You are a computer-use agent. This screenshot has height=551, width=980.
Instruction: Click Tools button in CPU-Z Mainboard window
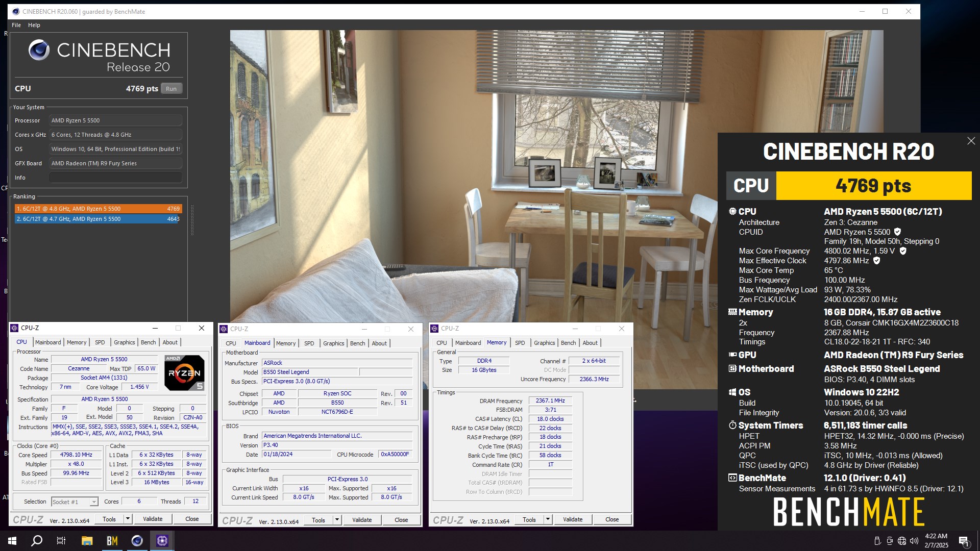(318, 520)
